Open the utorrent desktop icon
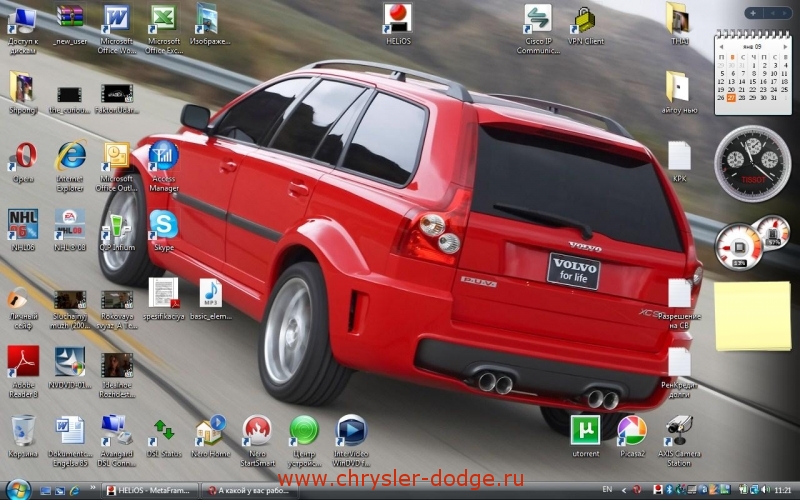Image resolution: width=800 pixels, height=500 pixels. [585, 430]
